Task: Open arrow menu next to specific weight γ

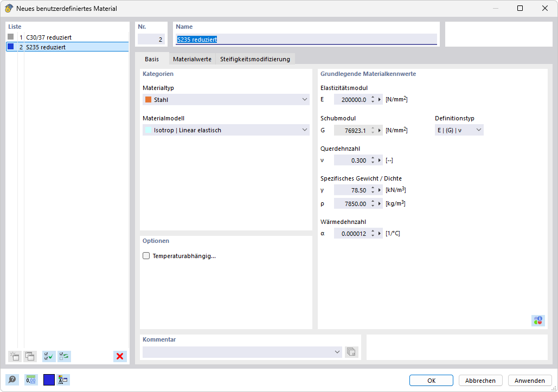Action: click(380, 190)
